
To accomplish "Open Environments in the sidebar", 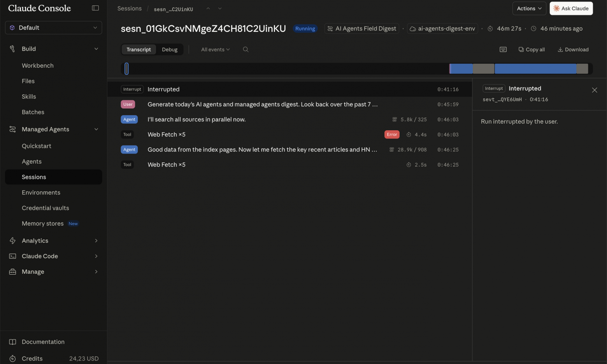I will [41, 192].
